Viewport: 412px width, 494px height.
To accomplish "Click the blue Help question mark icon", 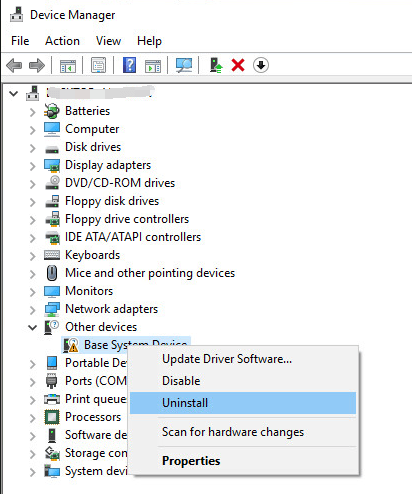I will 129,65.
